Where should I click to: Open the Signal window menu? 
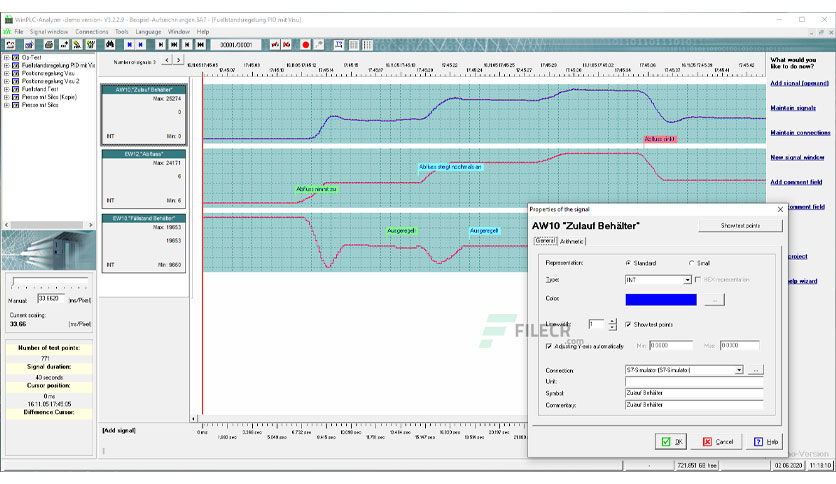(49, 32)
